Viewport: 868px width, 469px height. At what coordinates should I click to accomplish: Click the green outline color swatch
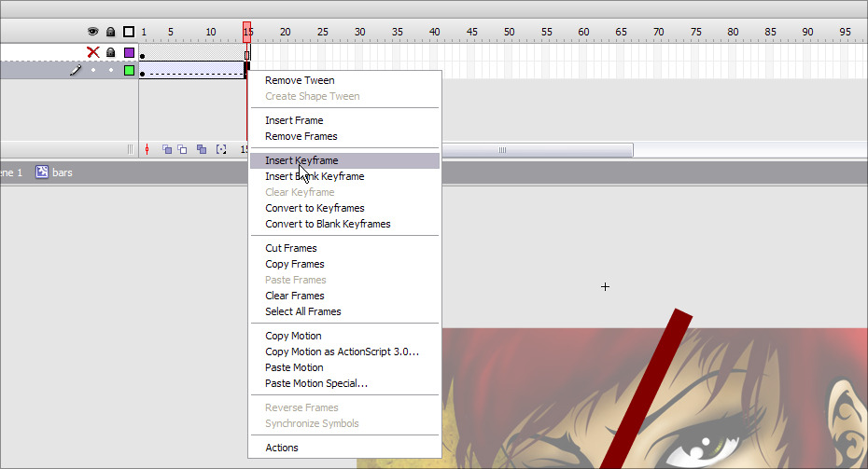tap(130, 70)
